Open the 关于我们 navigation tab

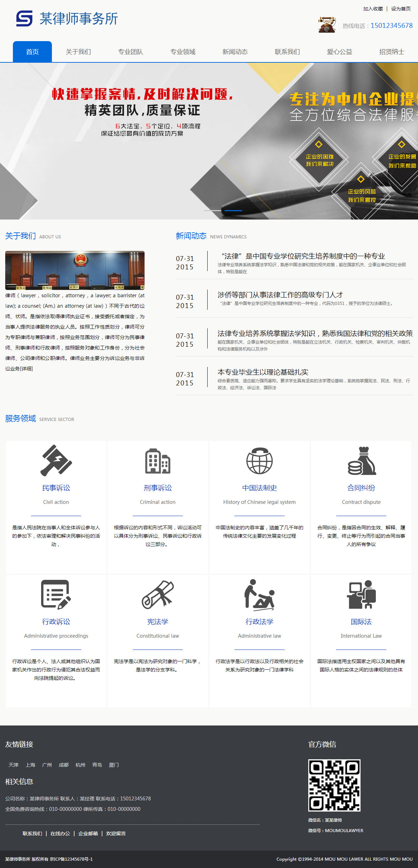point(78,52)
